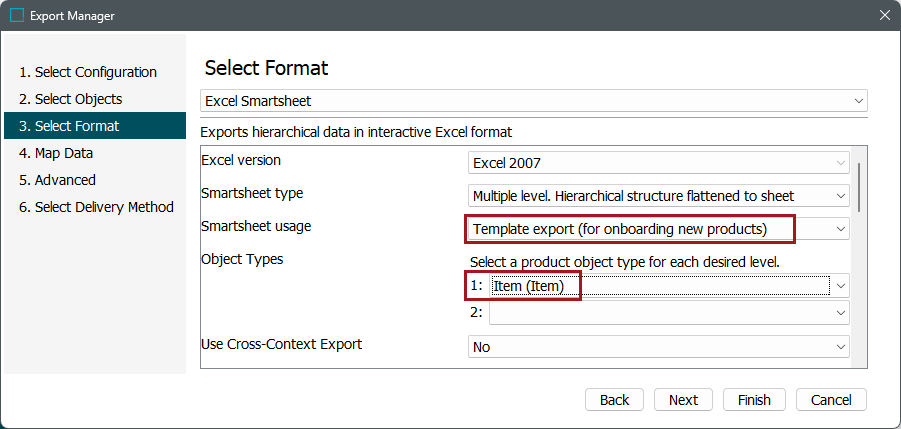Open the Excel version dropdown
901x429 pixels.
click(658, 163)
